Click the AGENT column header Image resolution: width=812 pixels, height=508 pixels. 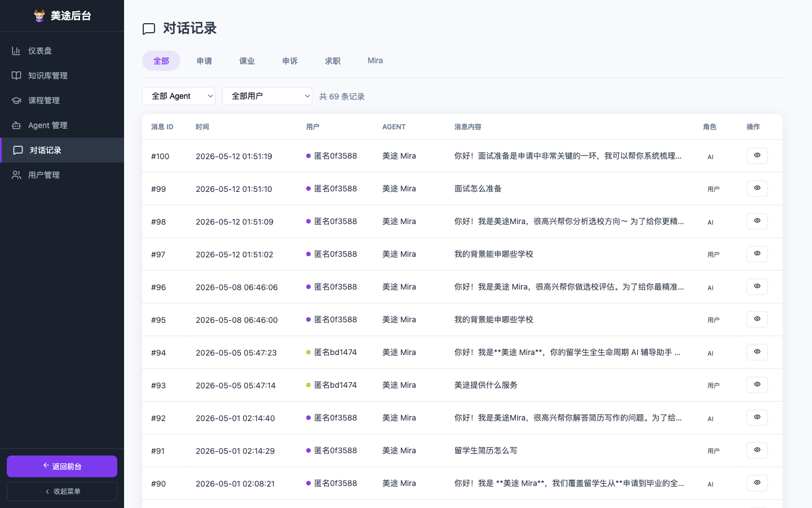(x=394, y=127)
